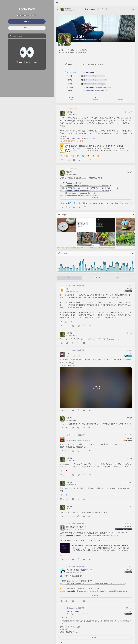Open the profile card's three-dot menu
Viewport: 138px width, 644px height.
[132, 44]
